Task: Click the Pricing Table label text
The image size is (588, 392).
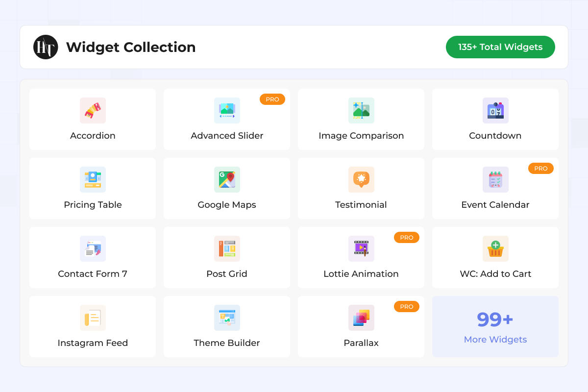Action: (93, 205)
